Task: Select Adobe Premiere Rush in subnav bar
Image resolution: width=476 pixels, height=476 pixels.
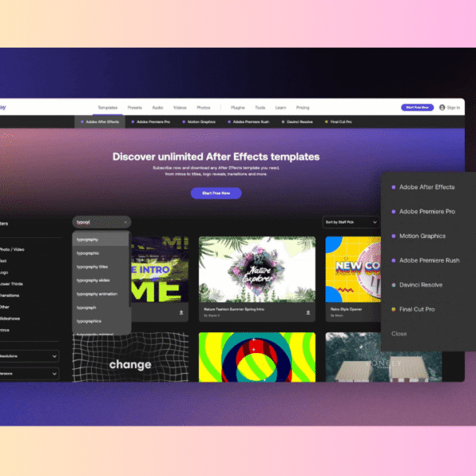Action: point(248,121)
